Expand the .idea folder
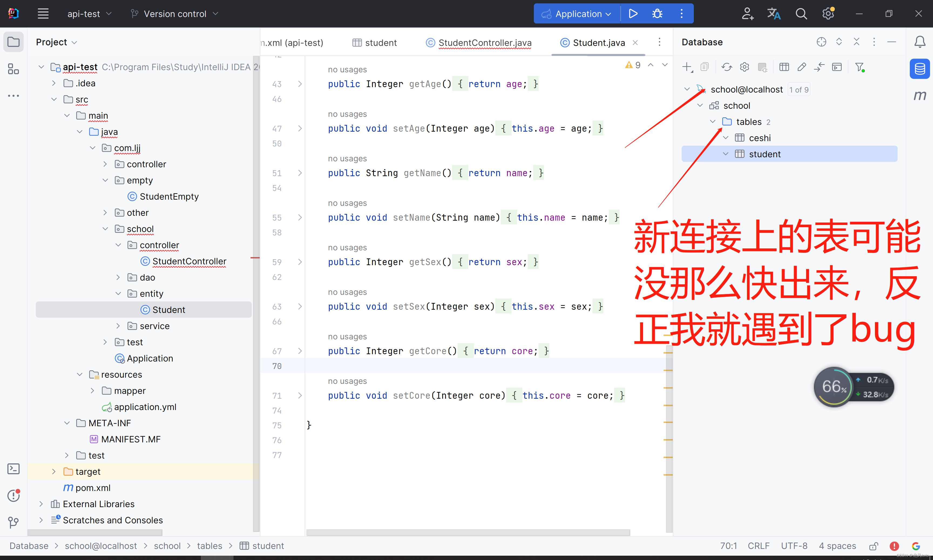 click(x=54, y=83)
